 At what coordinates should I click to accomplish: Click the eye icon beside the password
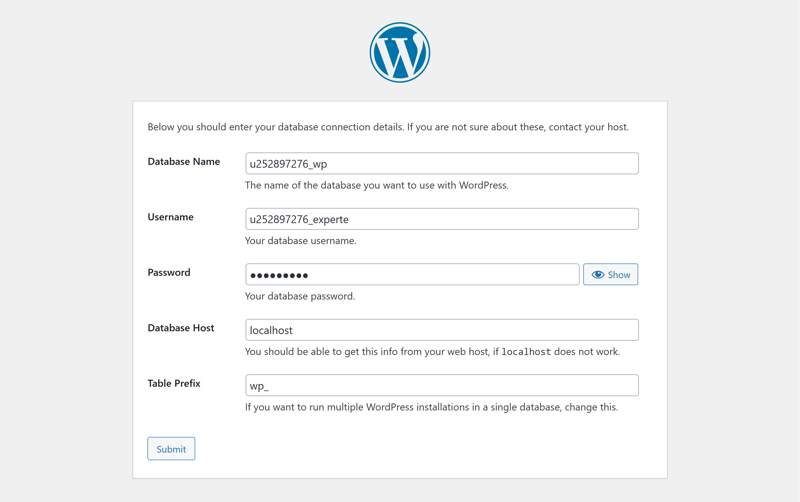[598, 275]
